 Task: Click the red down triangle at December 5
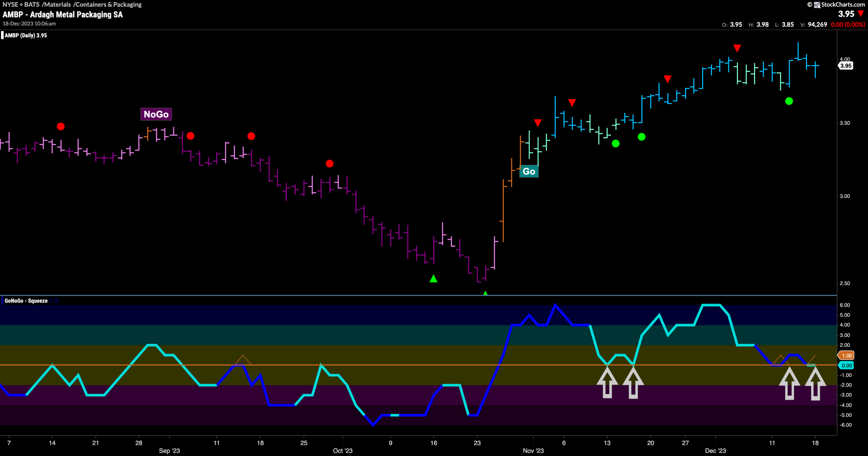pyautogui.click(x=737, y=48)
